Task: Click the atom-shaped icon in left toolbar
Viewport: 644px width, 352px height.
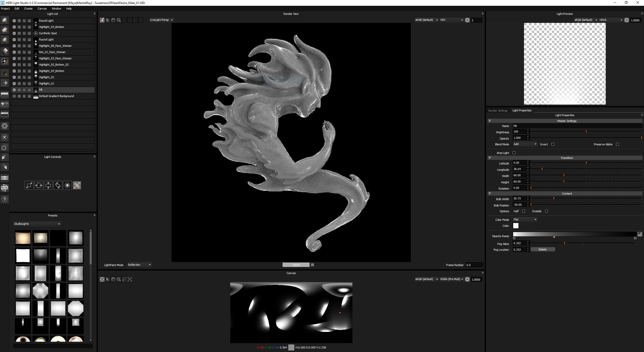Action: [x=5, y=126]
